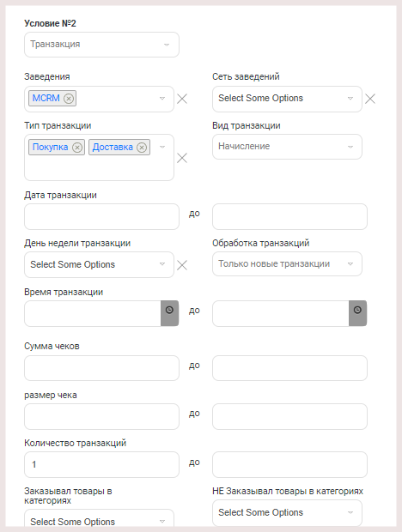This screenshot has width=402, height=532.
Task: Expand the Вид транзакции Начисление dropdown
Action: point(287,147)
